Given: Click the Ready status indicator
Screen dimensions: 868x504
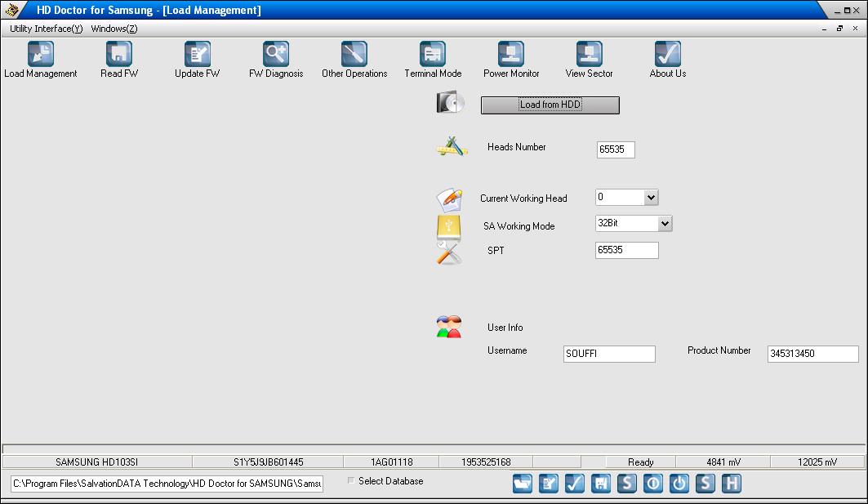Looking at the screenshot, I should [640, 462].
